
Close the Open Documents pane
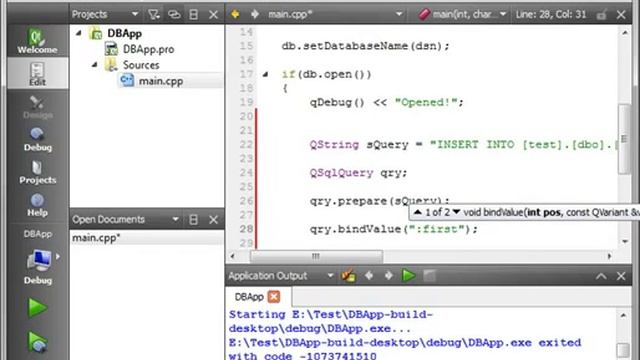click(x=213, y=220)
